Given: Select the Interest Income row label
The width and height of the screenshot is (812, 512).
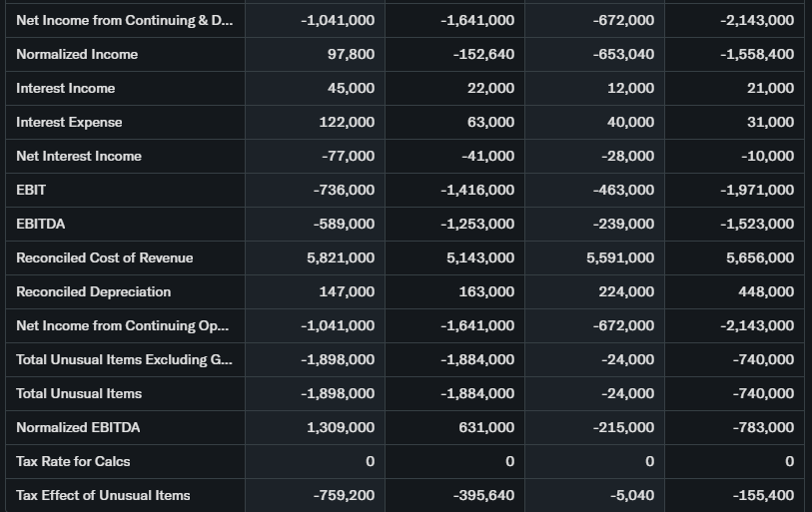Looking at the screenshot, I should [x=66, y=88].
